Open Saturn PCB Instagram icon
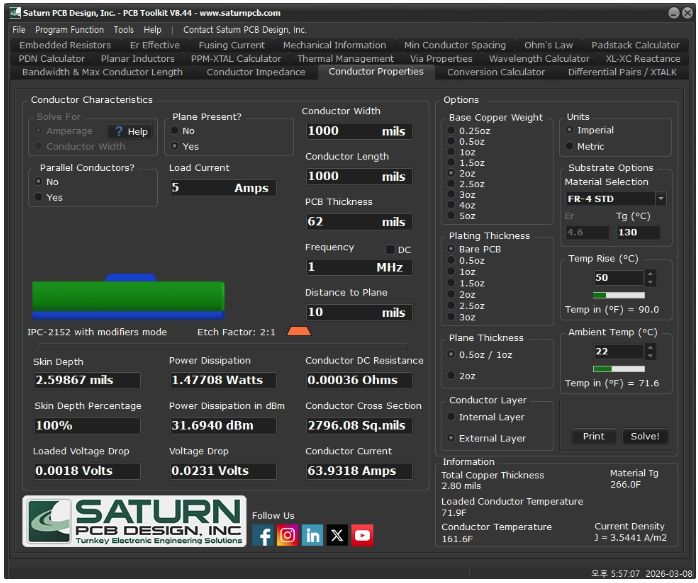Screen dimensions: 698x583 pos(288,535)
